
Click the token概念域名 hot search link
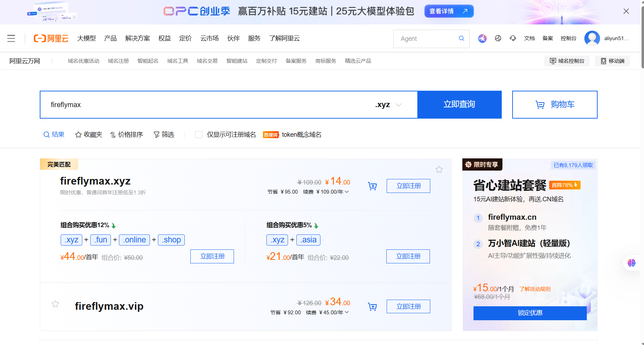(302, 135)
